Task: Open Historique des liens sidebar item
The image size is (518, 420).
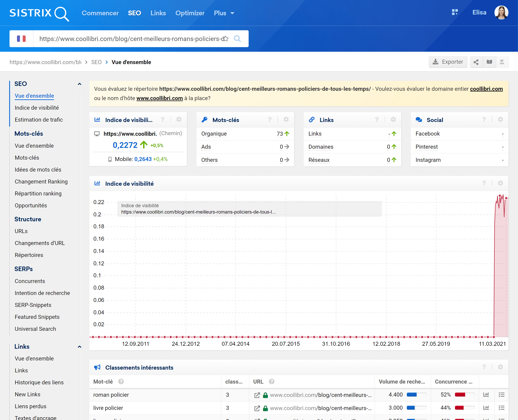Action: pos(39,383)
